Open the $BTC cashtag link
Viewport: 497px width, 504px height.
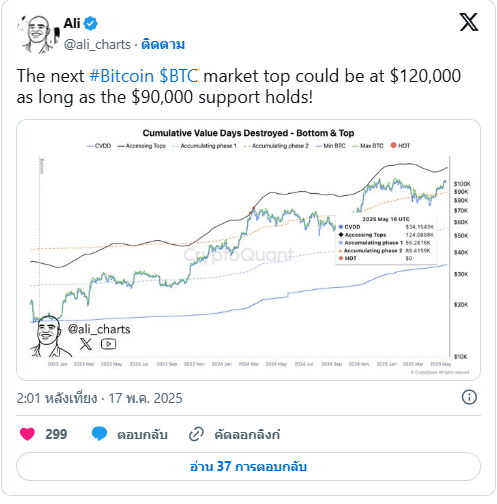click(x=179, y=76)
